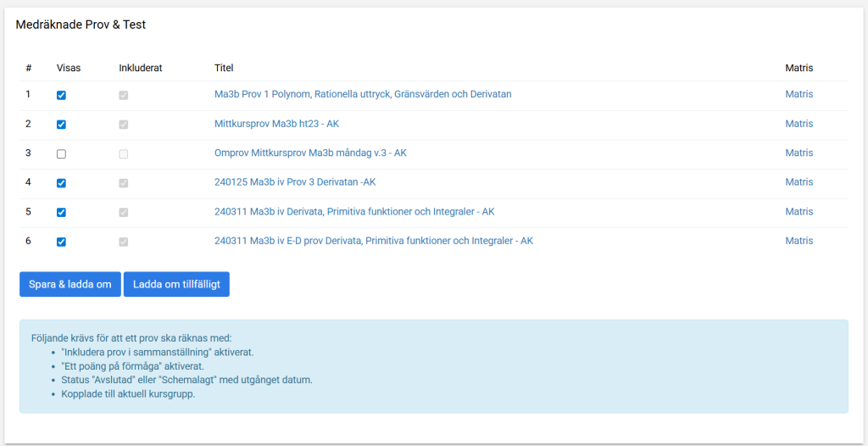This screenshot has width=868, height=446.
Task: Open Matris link for row 6
Action: tap(798, 241)
